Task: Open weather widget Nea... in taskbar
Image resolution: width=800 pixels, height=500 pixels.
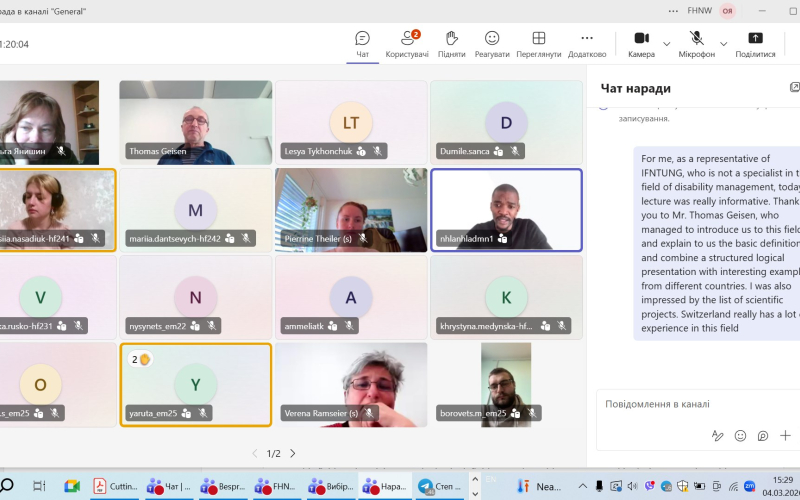Action: coord(540,486)
